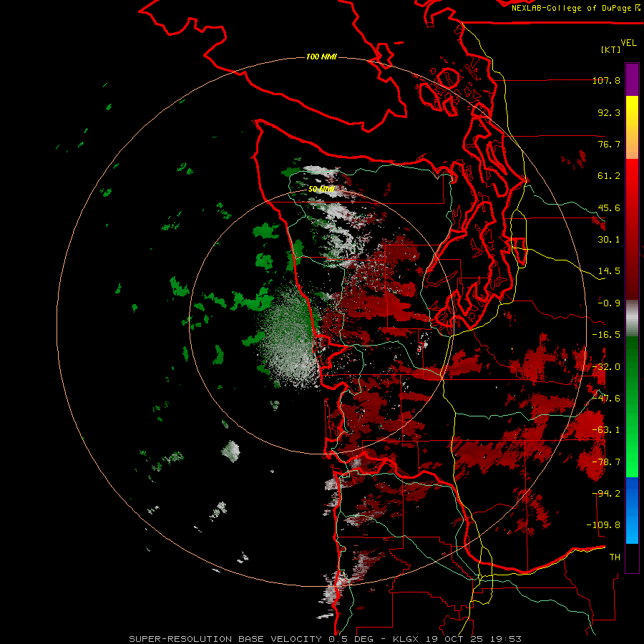Click the -63.1 velocity scale value
644x644 pixels.
606,430
